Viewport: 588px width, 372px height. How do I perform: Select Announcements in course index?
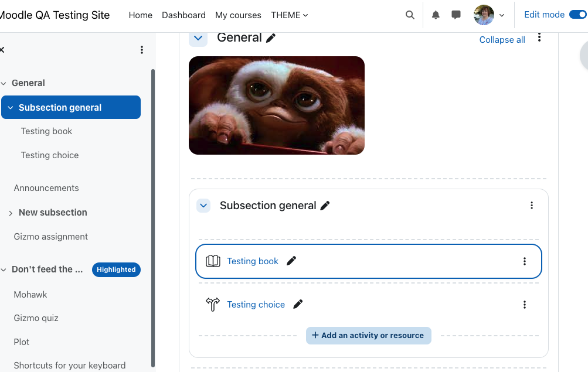coord(46,188)
